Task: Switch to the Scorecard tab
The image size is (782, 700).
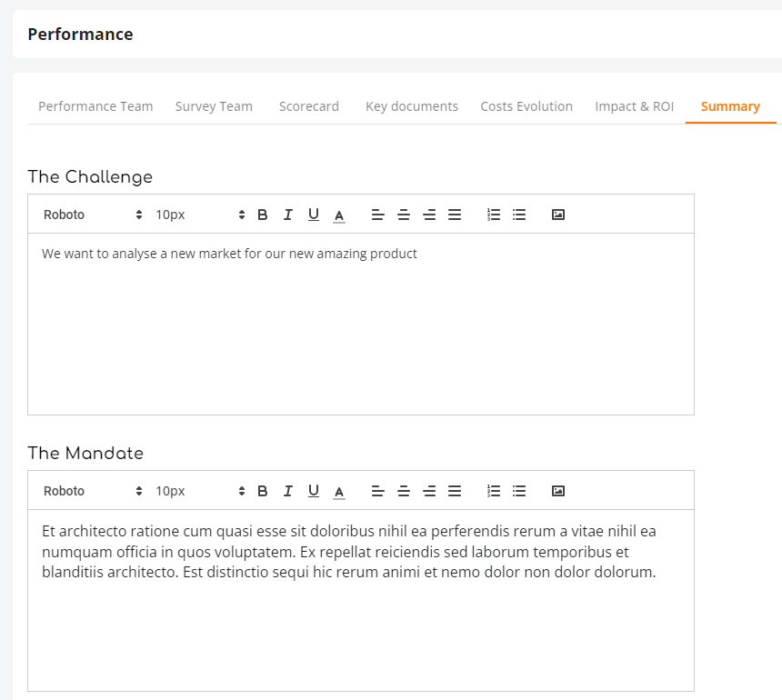Action: click(x=309, y=106)
